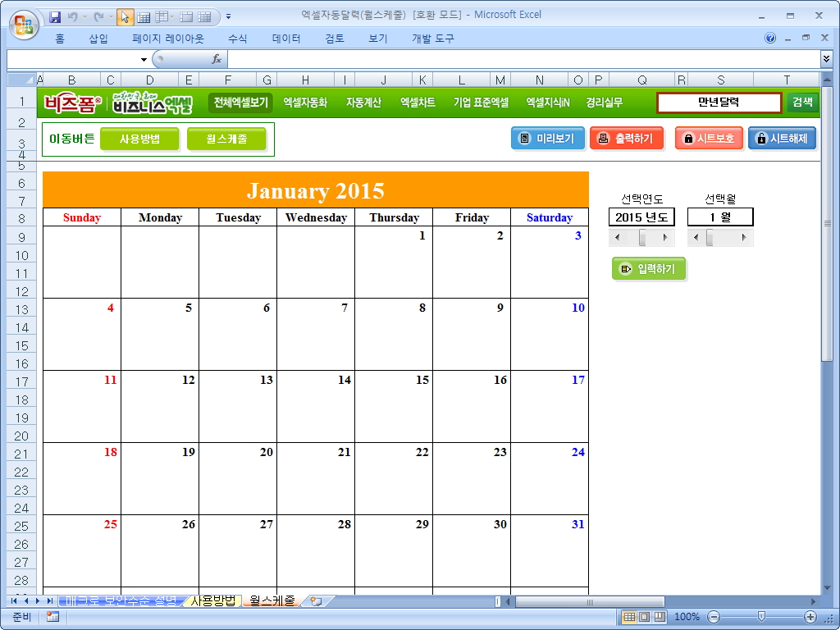Decrease selected year with left arrow
This screenshot has width=840, height=630.
tap(618, 237)
